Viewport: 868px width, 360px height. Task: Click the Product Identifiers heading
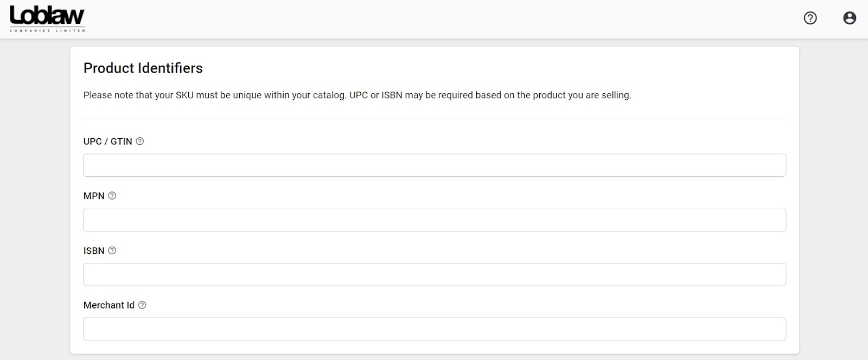coord(143,68)
